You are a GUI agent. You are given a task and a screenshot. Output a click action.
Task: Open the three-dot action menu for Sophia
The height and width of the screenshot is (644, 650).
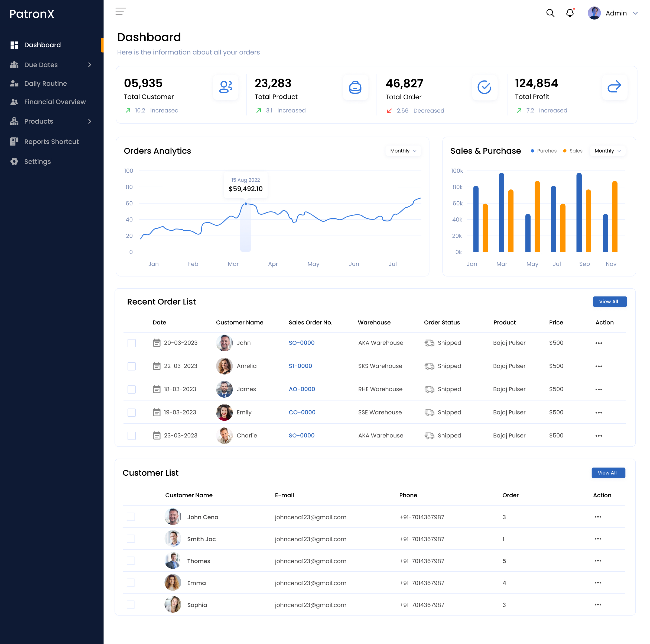tap(598, 605)
